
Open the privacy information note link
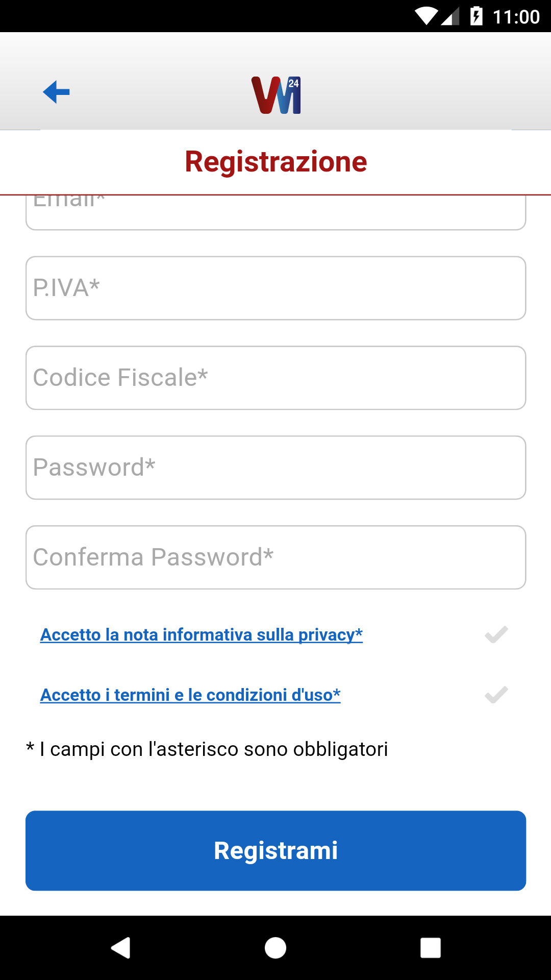coord(202,635)
